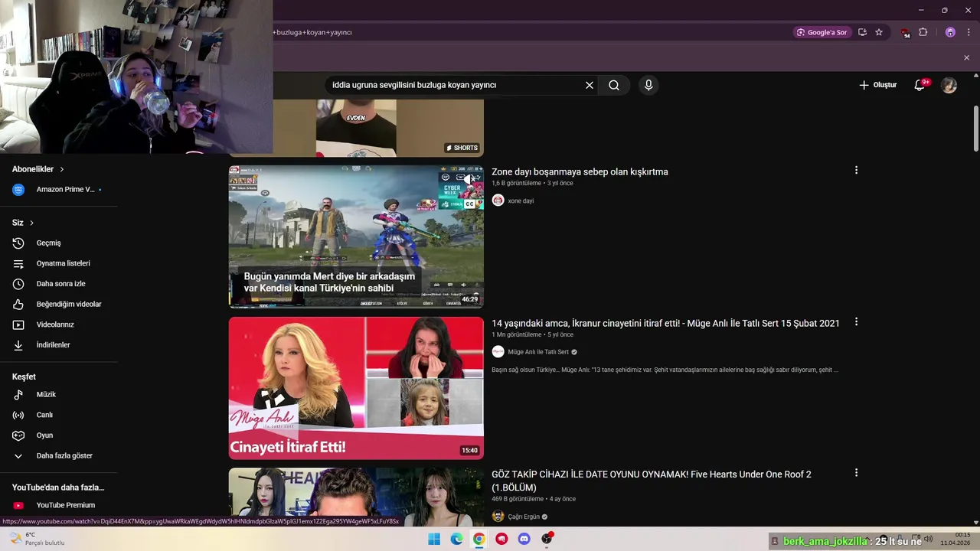Open more options for GÖZ TAKİP CİHAZI video

click(856, 473)
